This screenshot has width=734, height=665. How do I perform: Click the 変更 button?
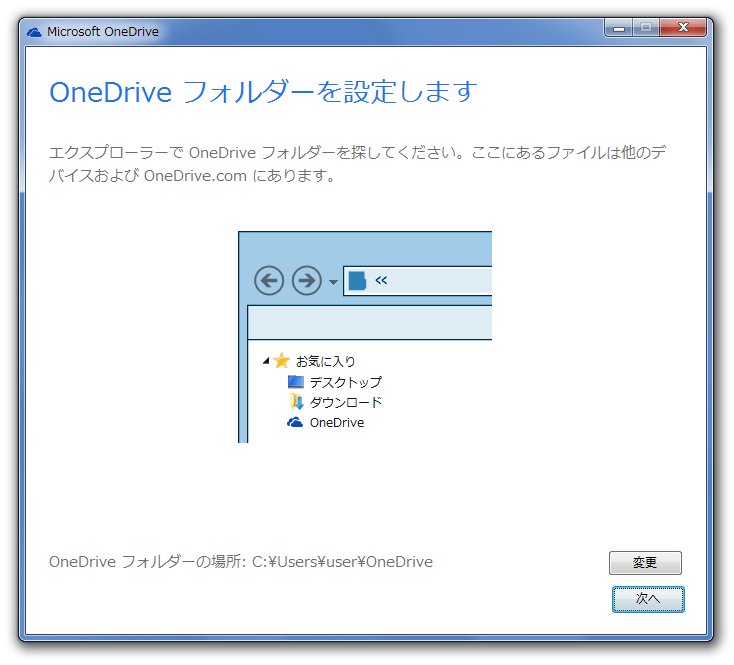click(x=645, y=563)
